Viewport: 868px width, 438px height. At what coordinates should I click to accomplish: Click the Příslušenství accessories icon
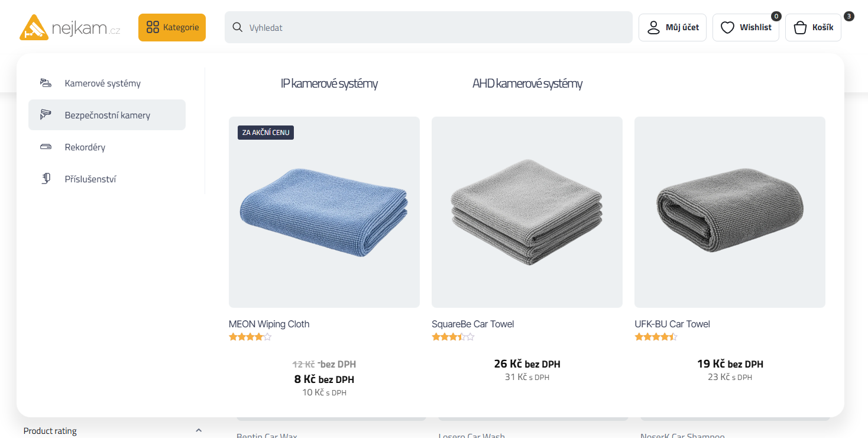coord(46,179)
